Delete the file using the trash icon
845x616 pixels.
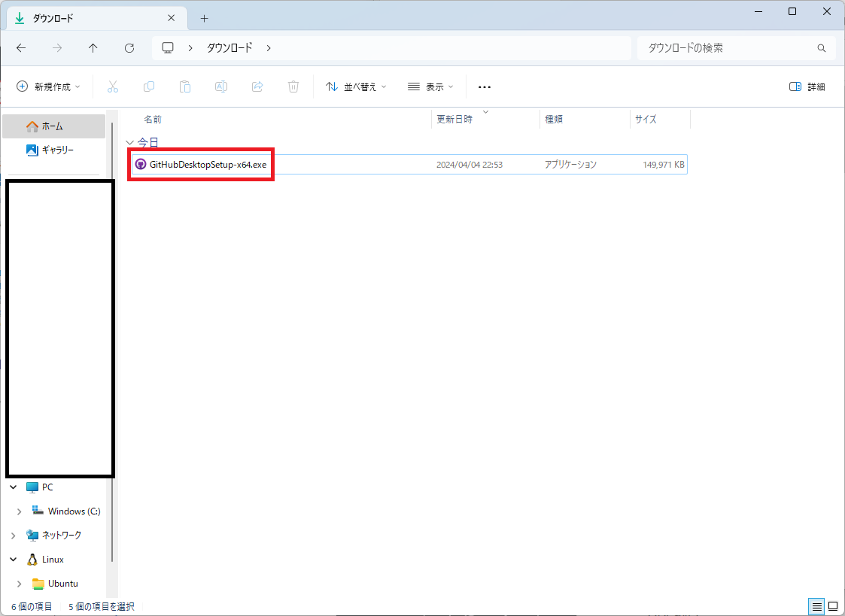tap(293, 86)
